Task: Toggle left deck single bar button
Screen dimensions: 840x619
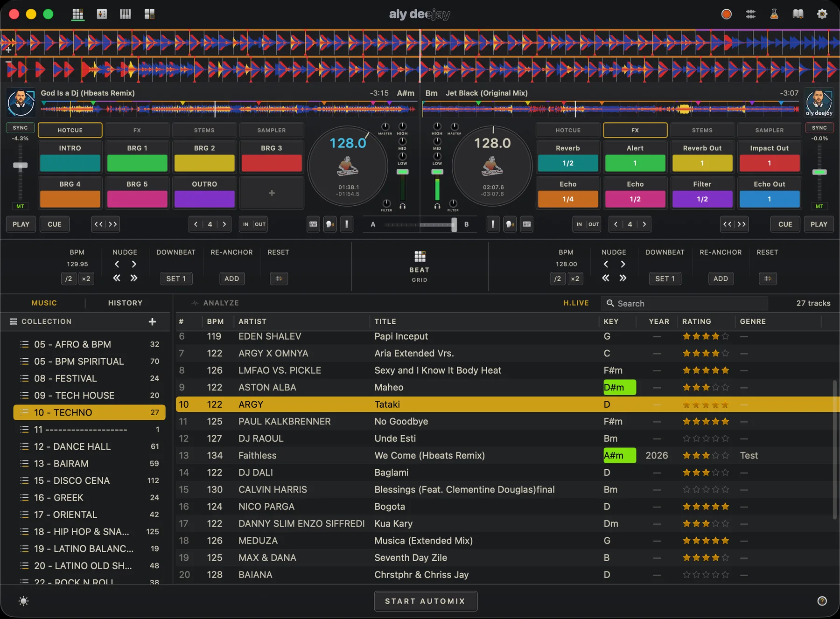Action: click(x=346, y=224)
